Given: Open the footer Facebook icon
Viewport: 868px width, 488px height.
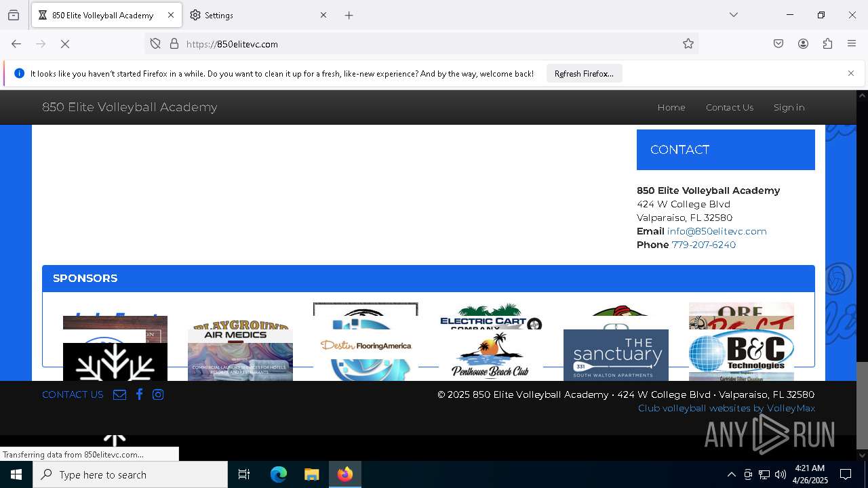Looking at the screenshot, I should coord(139,394).
